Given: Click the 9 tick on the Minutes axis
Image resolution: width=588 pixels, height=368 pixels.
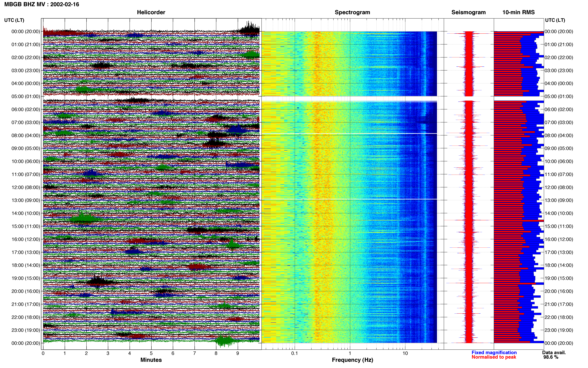Looking at the screenshot, I should click(x=238, y=353).
